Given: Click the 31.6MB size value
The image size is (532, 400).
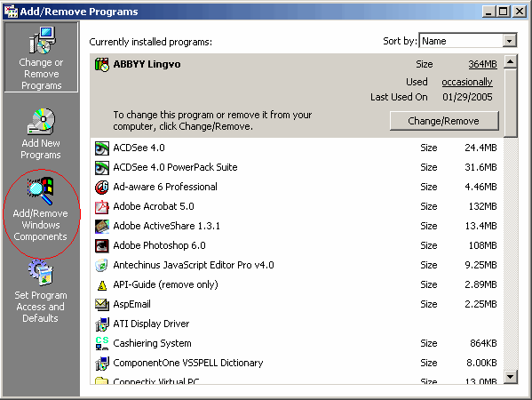Looking at the screenshot, I should (480, 167).
